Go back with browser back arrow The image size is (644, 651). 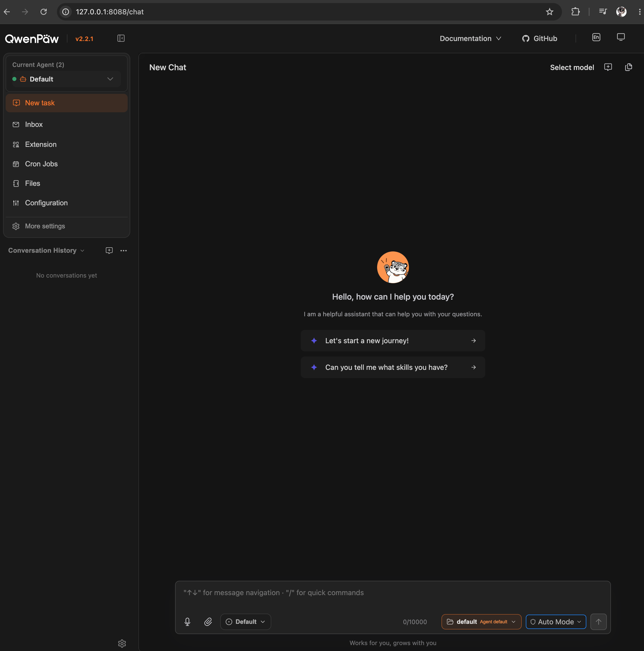point(7,12)
